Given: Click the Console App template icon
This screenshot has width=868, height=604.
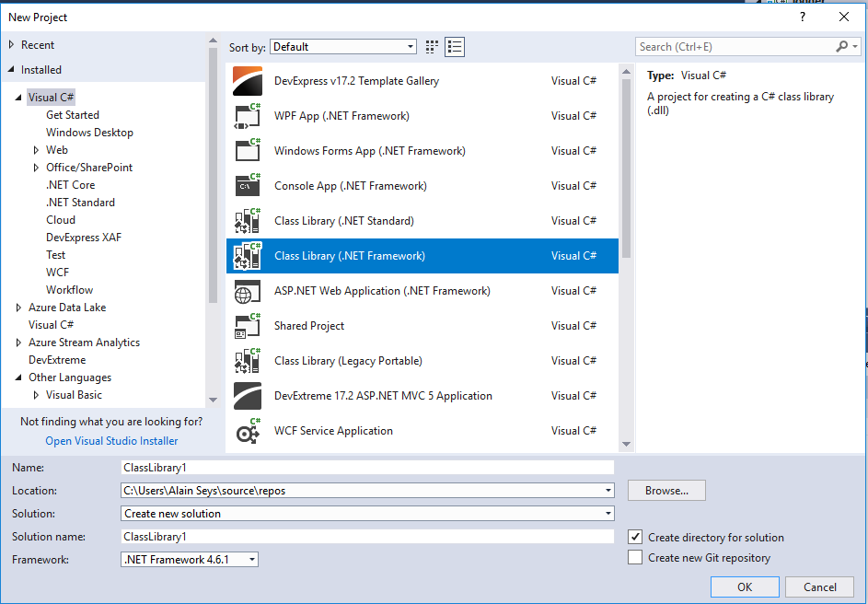Looking at the screenshot, I should [246, 185].
